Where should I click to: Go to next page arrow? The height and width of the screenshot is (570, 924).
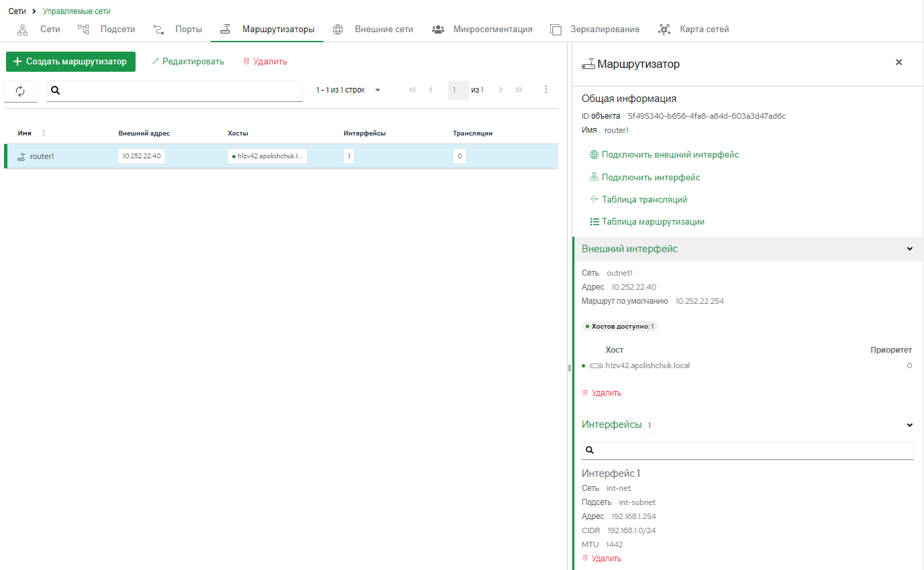point(501,90)
